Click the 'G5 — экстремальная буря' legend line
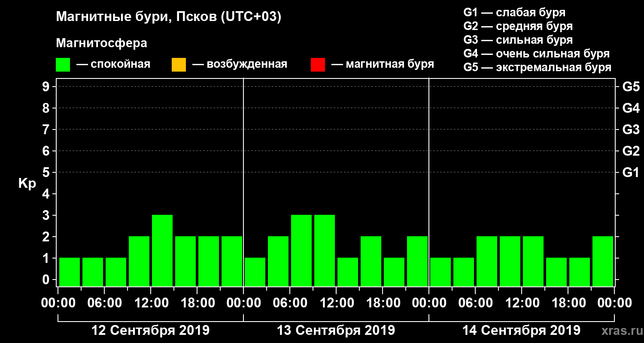 (538, 67)
